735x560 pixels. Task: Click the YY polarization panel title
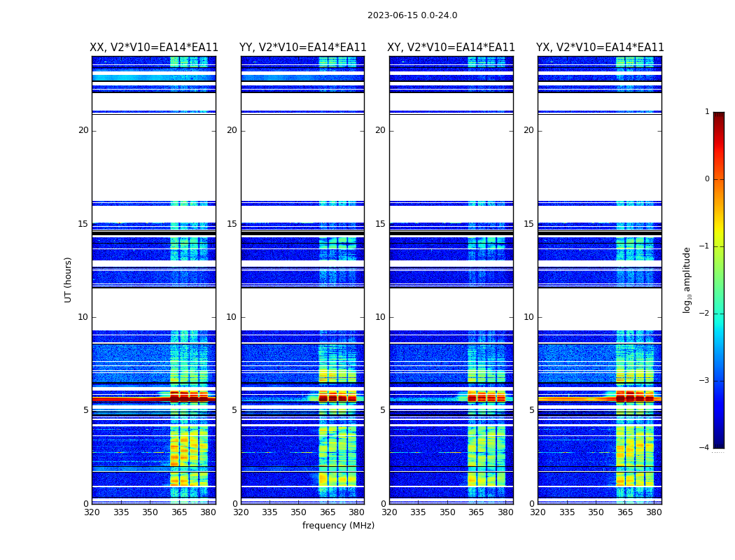tap(303, 48)
